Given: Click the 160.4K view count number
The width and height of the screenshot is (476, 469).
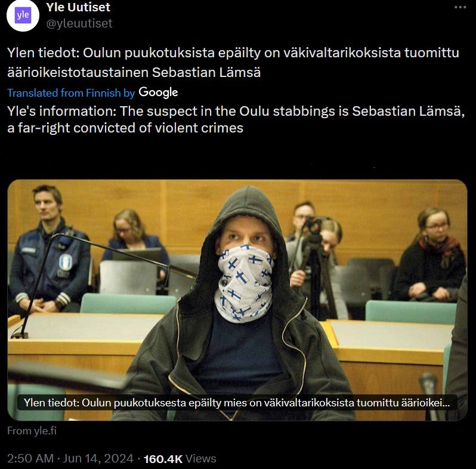Looking at the screenshot, I should pos(163,459).
